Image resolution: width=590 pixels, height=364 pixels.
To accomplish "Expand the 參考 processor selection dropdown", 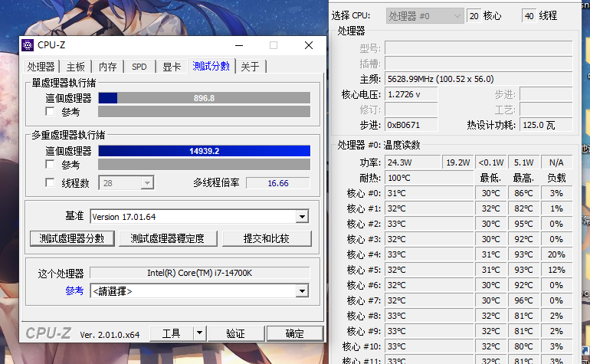I will (302, 291).
